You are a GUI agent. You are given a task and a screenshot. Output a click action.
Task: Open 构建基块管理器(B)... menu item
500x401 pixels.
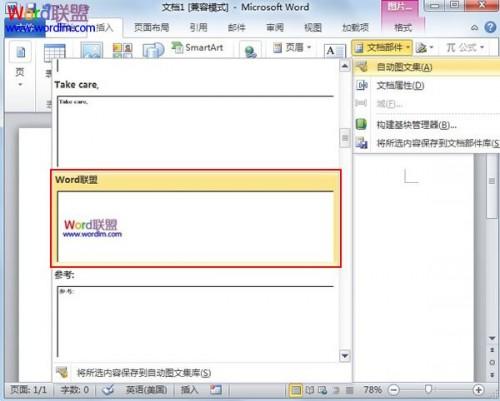pos(427,125)
